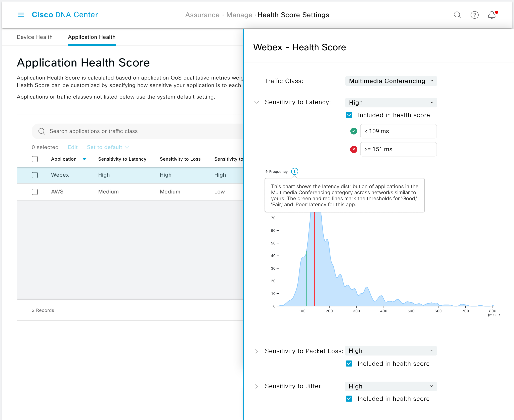Go to Manage breadcrumb
The image size is (514, 420).
239,15
